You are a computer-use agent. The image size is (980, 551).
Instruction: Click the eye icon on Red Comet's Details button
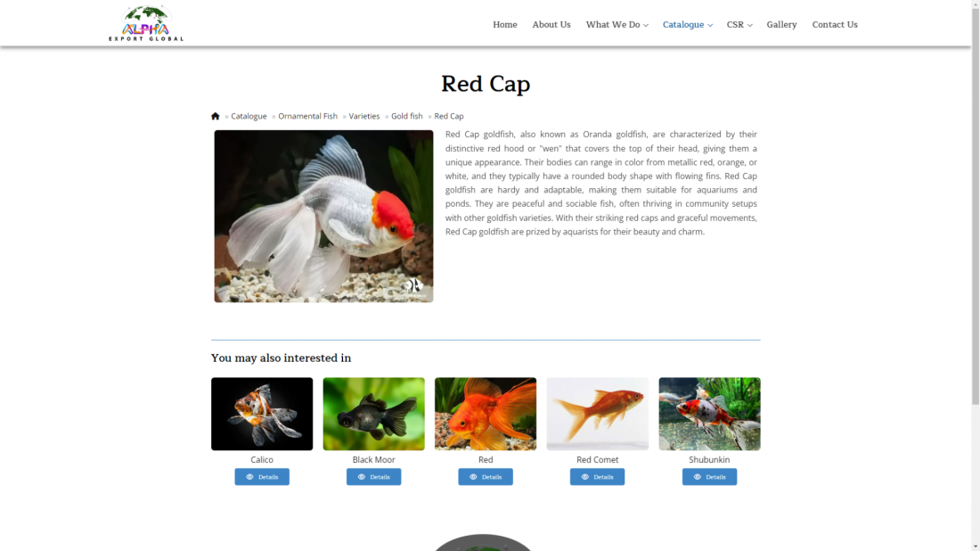(585, 477)
